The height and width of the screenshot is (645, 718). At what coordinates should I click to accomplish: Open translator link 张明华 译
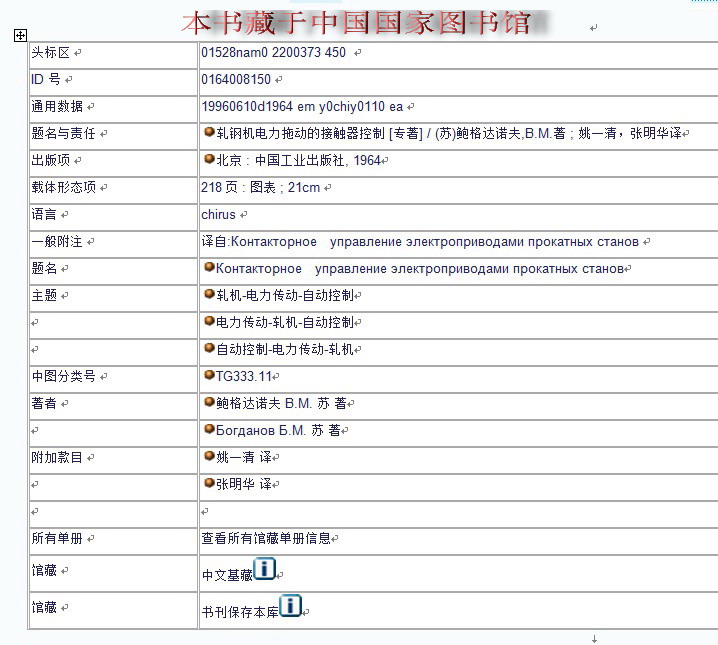[x=244, y=485]
